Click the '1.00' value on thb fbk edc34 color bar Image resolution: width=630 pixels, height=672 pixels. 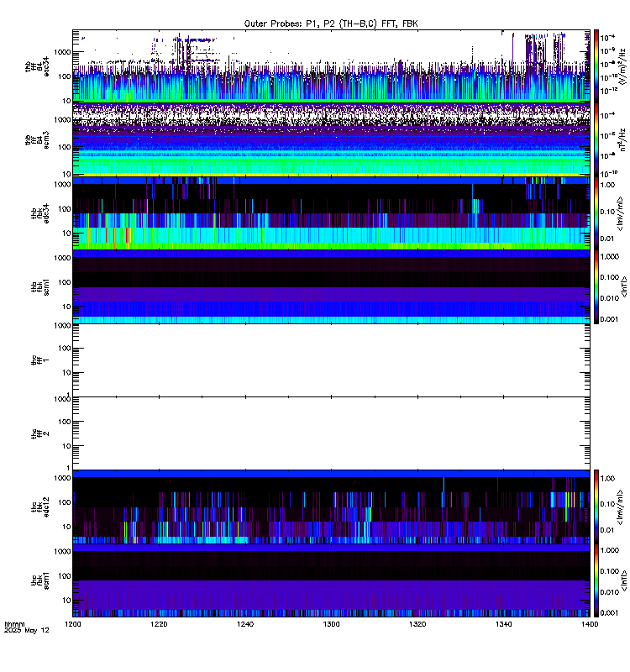click(607, 185)
